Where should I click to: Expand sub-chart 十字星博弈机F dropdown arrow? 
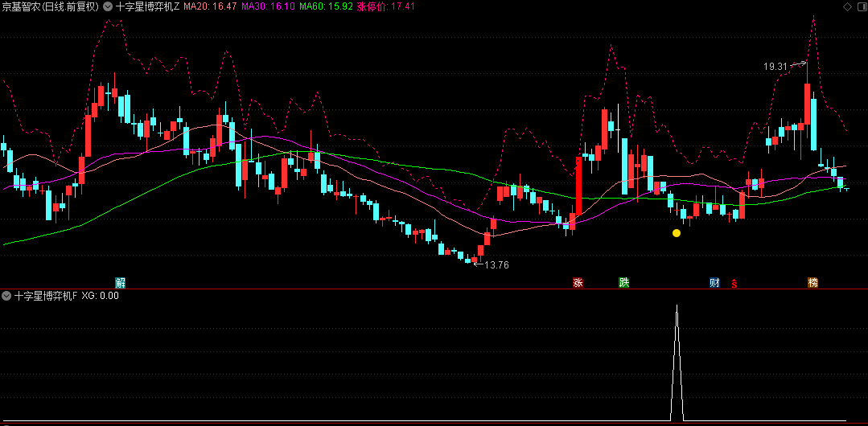pos(6,296)
